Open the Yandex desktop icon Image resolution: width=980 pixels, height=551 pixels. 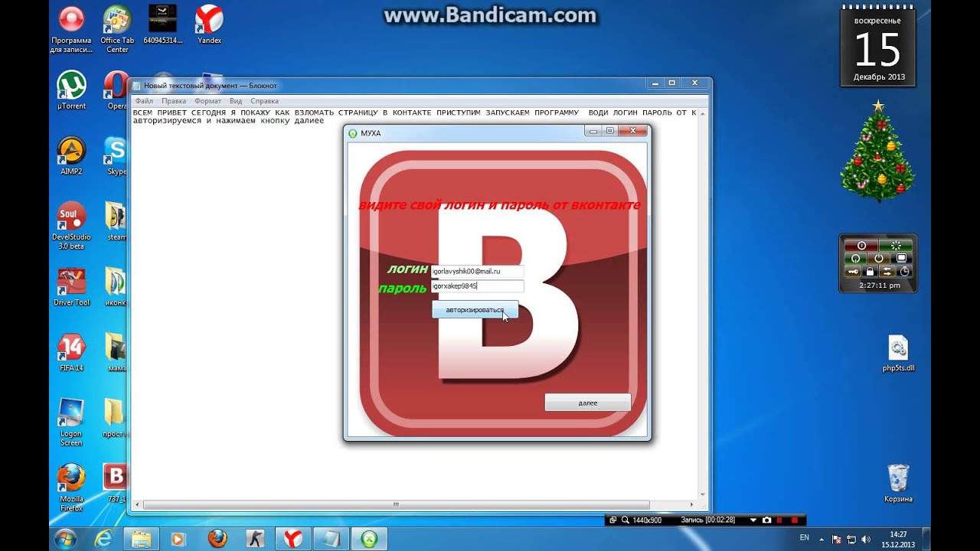[209, 25]
